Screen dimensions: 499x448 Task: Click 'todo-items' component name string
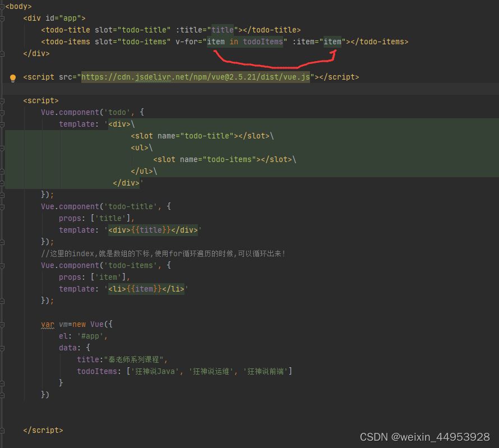coord(131,266)
